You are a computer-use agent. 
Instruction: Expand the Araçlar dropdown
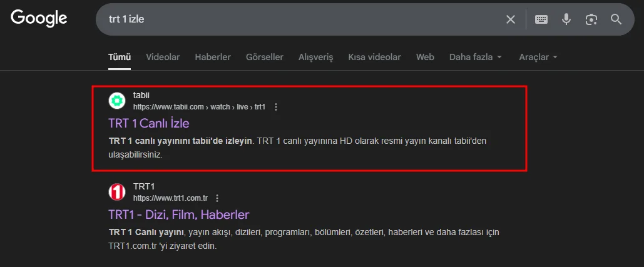pyautogui.click(x=538, y=57)
